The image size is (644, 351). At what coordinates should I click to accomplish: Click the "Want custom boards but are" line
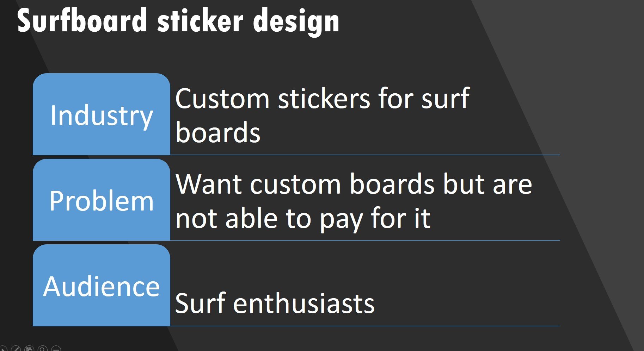354,184
